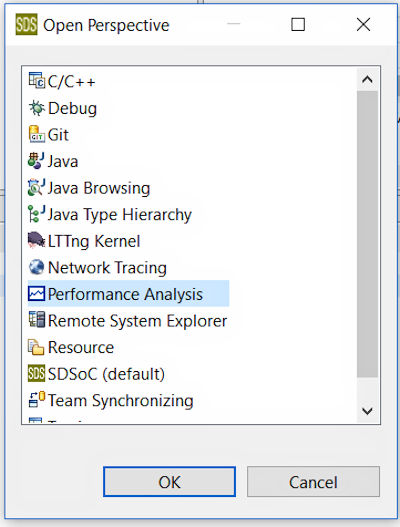Close the Open Perspective dialog
Viewport: 400px width, 527px height.
[363, 25]
